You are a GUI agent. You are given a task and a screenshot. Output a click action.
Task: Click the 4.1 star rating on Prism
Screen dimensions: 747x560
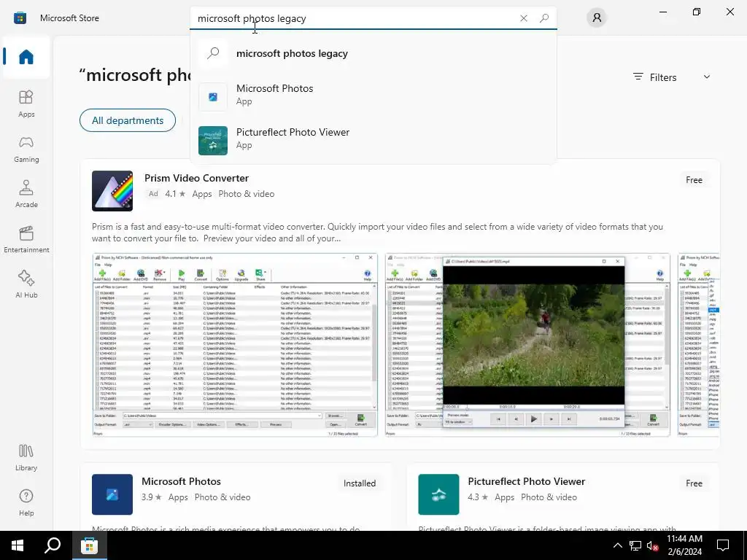(175, 194)
